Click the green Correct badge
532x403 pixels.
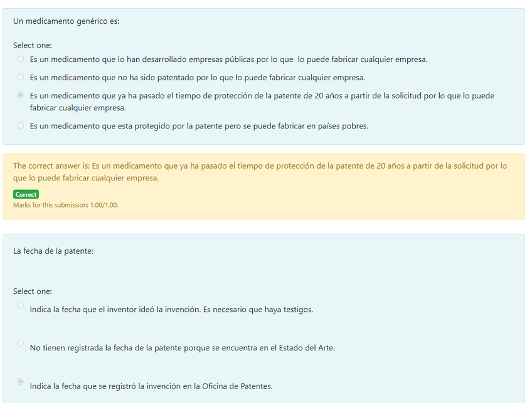tap(26, 194)
